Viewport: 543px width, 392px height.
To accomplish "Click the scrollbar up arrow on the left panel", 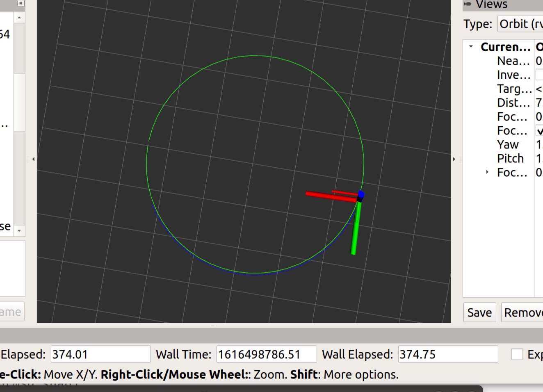I will pos(19,17).
